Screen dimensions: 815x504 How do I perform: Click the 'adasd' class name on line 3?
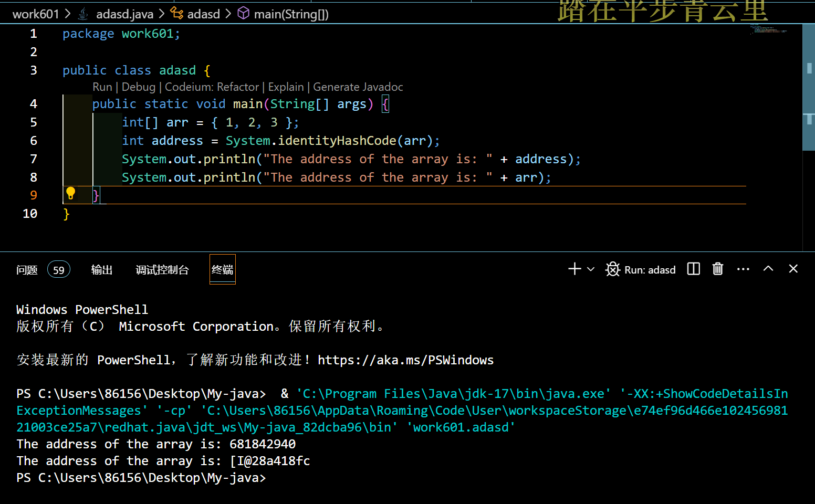click(177, 70)
